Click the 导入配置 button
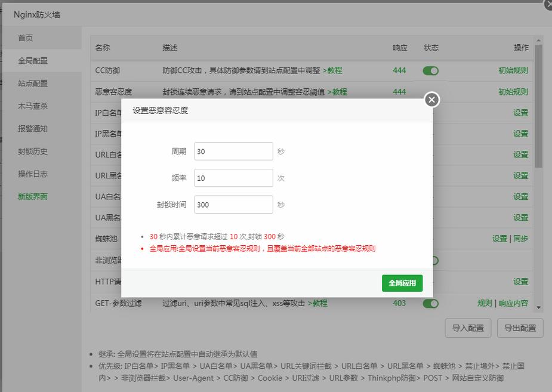The height and width of the screenshot is (392, 552). (x=468, y=328)
